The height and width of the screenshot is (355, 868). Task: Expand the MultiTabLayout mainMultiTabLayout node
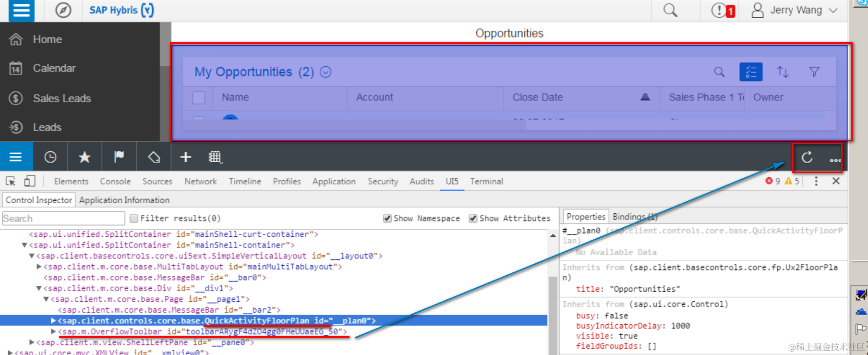tap(39, 267)
